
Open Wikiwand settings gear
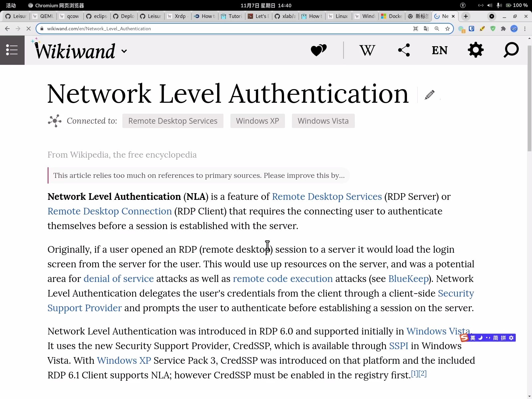click(475, 50)
